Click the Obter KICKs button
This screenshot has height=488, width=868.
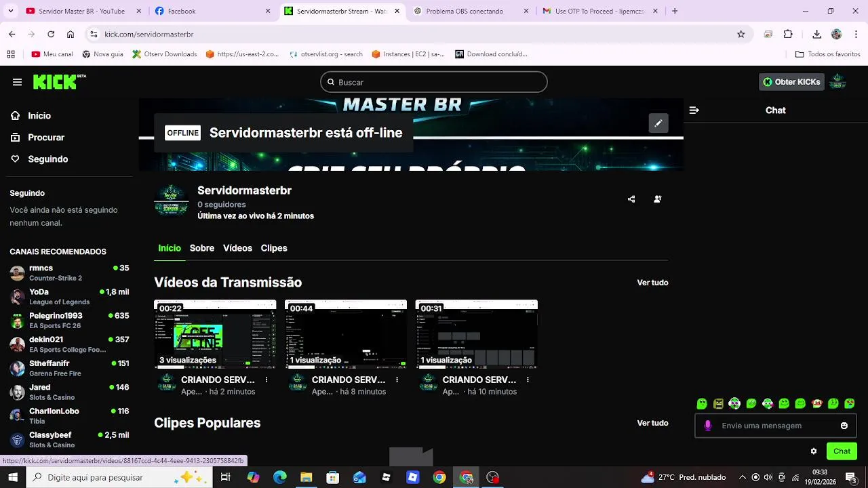click(x=791, y=82)
